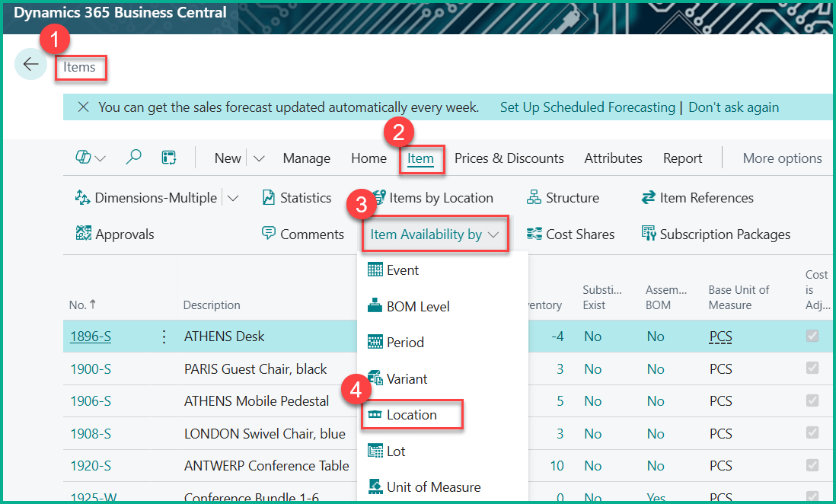Open the Attributes tab
Viewport: 836px width, 504px height.
613,158
